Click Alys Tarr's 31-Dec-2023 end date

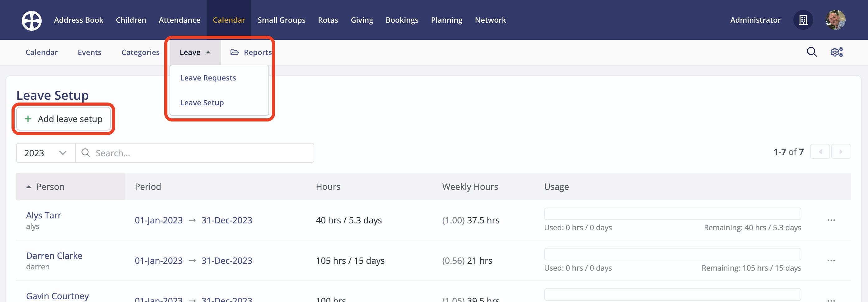(x=227, y=220)
